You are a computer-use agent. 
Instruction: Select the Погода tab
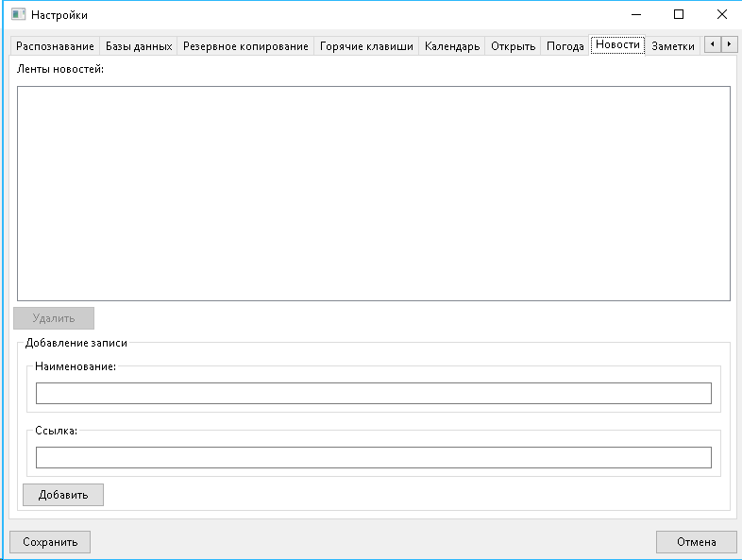(565, 46)
